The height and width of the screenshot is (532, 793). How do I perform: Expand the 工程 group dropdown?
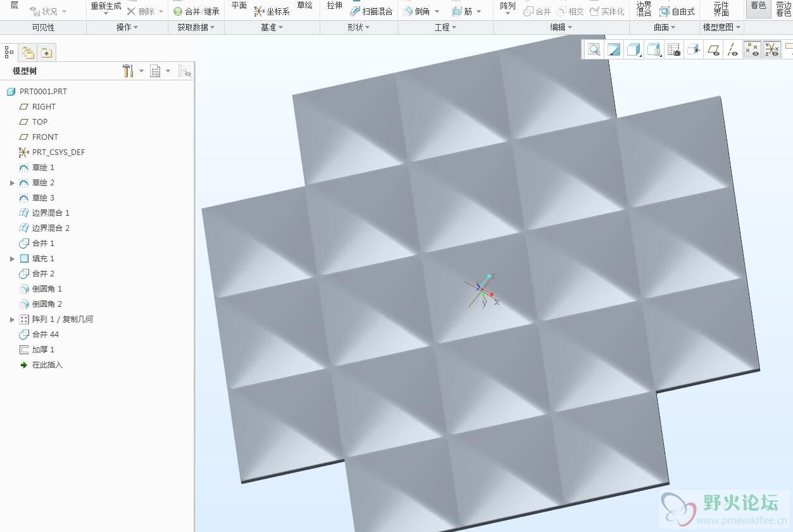[446, 27]
